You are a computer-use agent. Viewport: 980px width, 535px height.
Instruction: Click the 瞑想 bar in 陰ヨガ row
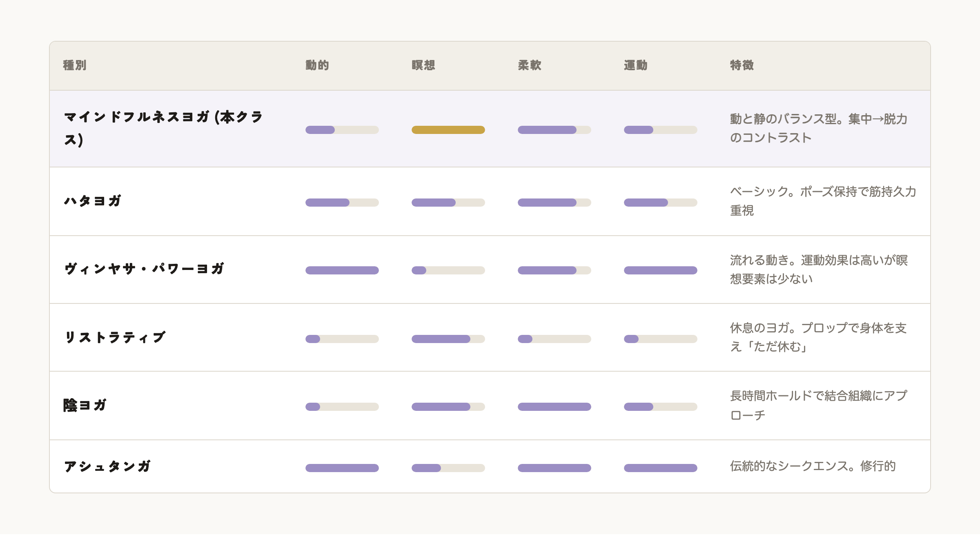click(x=448, y=407)
